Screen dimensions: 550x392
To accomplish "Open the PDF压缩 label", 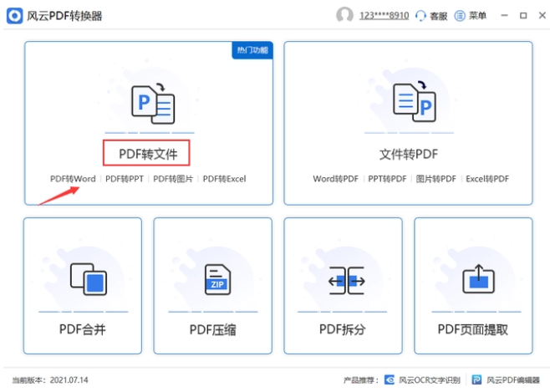I will [x=213, y=329].
